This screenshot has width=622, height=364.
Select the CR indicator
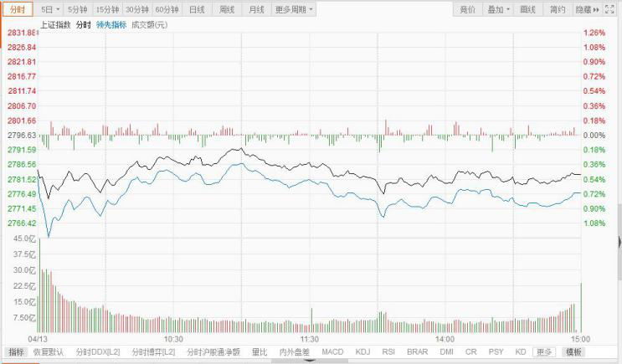click(x=470, y=352)
